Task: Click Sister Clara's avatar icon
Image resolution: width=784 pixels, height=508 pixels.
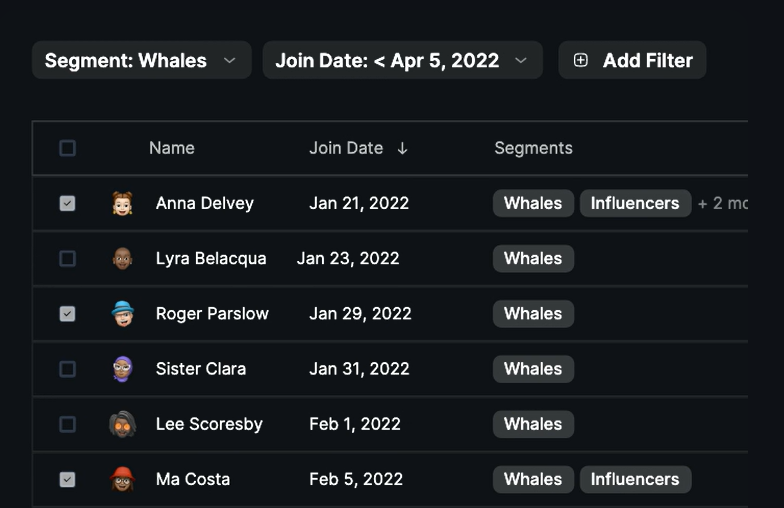Action: point(122,369)
